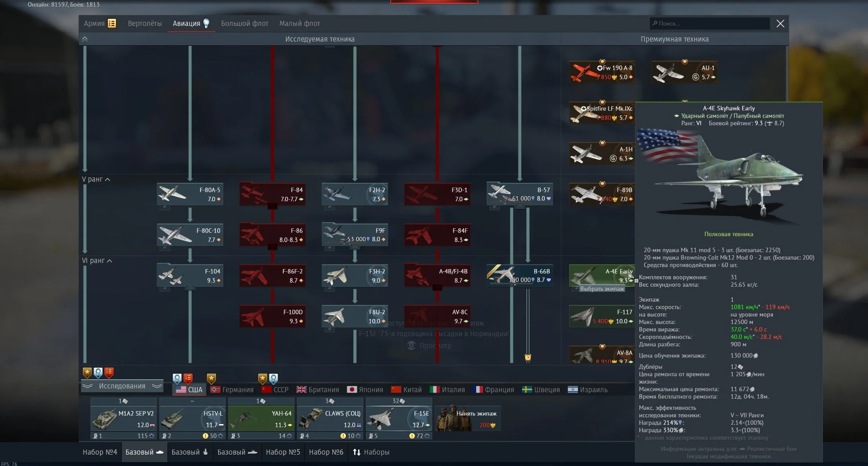Select the premium F-117 aircraft
The image size is (868, 466).
pos(602,316)
